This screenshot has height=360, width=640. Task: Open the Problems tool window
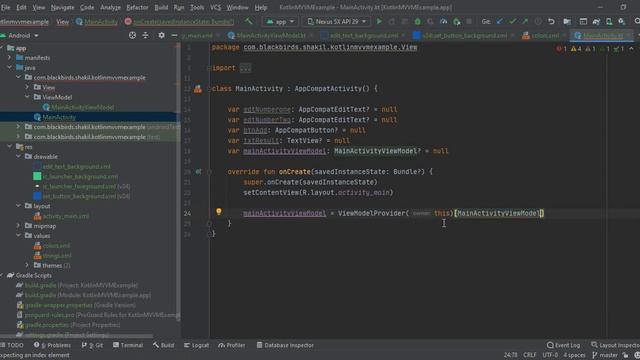(52, 345)
